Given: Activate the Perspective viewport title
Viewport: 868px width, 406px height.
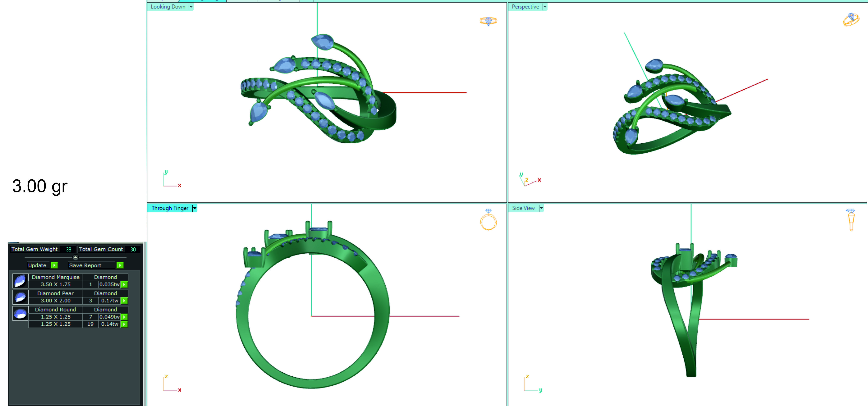Looking at the screenshot, I should point(525,7).
